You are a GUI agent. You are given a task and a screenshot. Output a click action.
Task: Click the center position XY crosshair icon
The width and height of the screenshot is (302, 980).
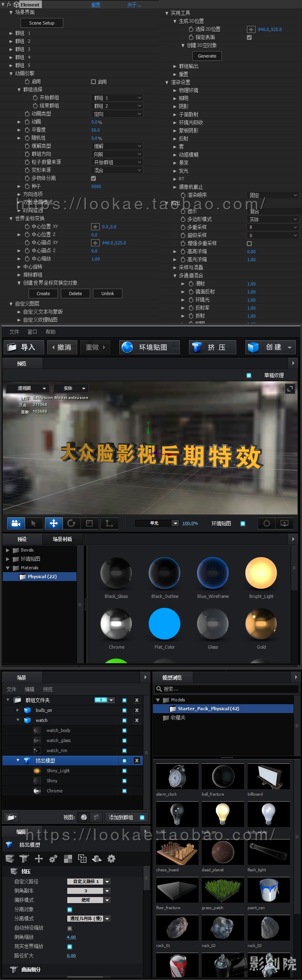tap(95, 227)
